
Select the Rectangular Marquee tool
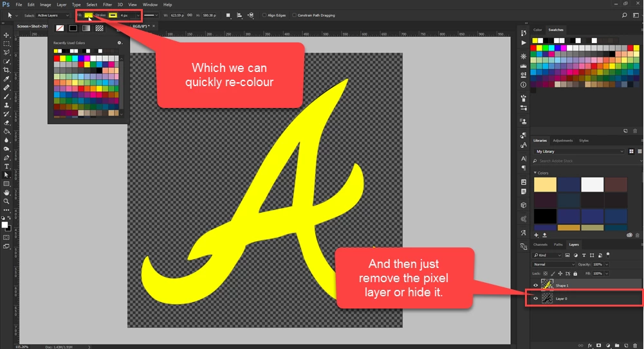click(6, 44)
